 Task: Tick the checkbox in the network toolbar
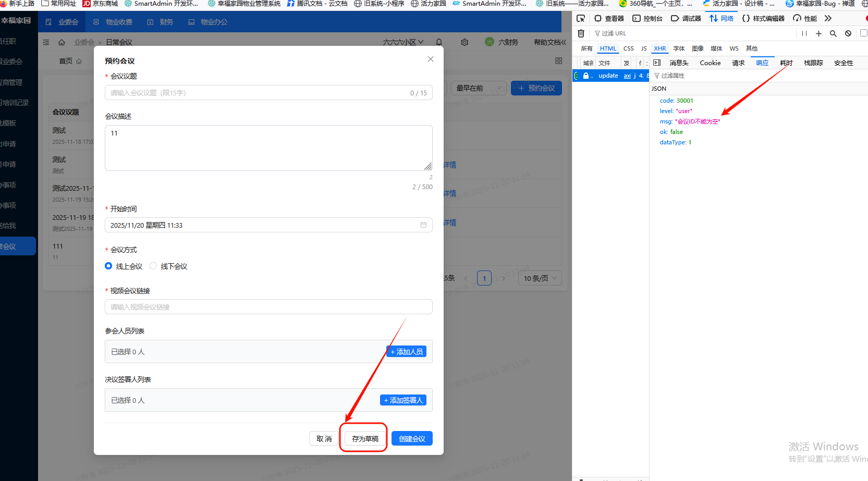[x=863, y=33]
